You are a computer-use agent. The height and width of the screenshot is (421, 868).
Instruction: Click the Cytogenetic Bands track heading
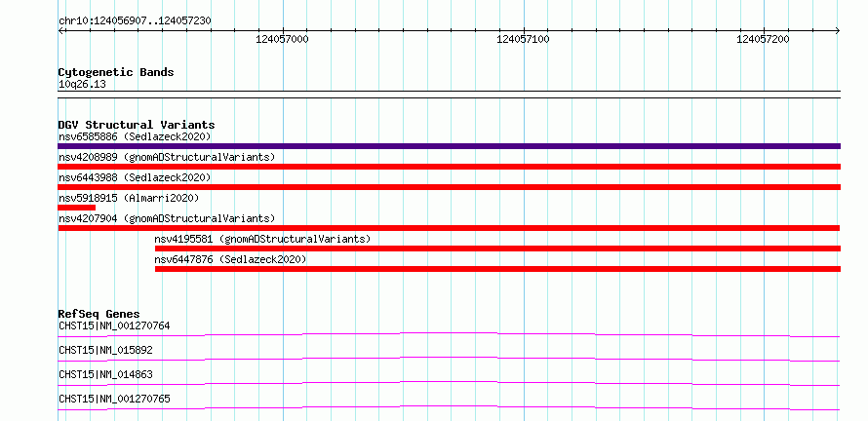coord(116,72)
